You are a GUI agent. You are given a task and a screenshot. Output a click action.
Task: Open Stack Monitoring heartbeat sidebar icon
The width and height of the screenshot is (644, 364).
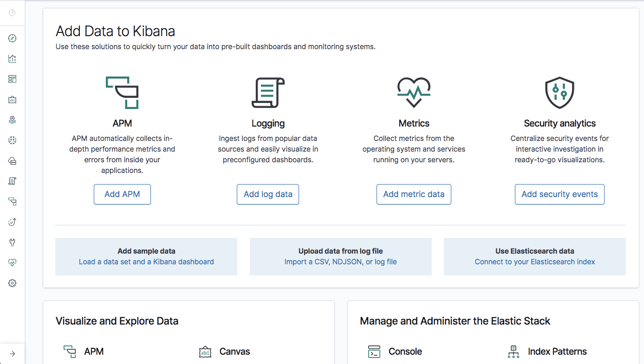[x=13, y=262]
